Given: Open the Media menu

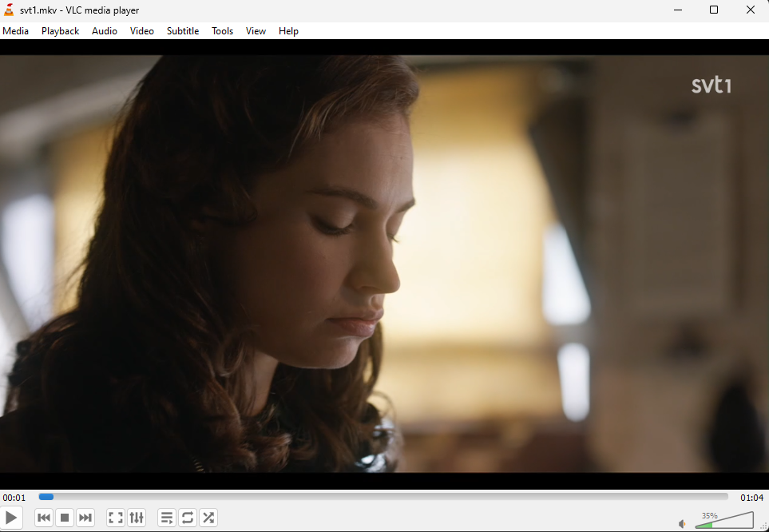Looking at the screenshot, I should [x=16, y=31].
